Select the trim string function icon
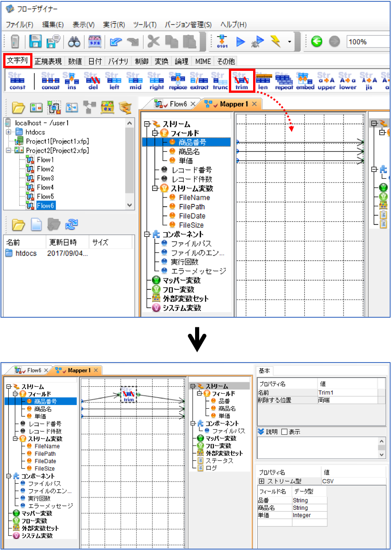The height and width of the screenshot is (550, 392). [241, 80]
